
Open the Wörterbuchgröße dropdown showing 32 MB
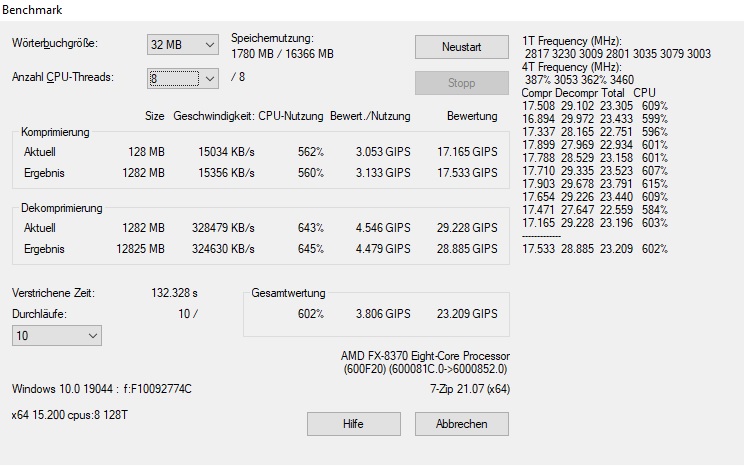coord(182,45)
